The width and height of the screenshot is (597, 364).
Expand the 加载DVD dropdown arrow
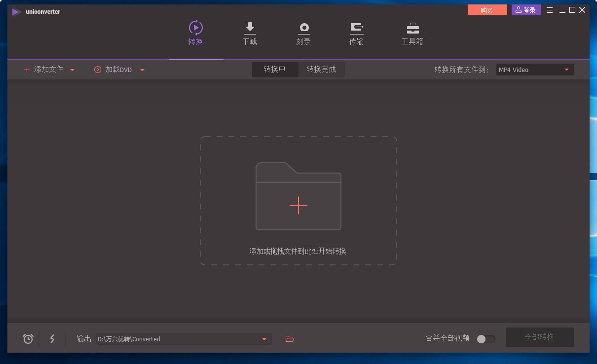(142, 70)
